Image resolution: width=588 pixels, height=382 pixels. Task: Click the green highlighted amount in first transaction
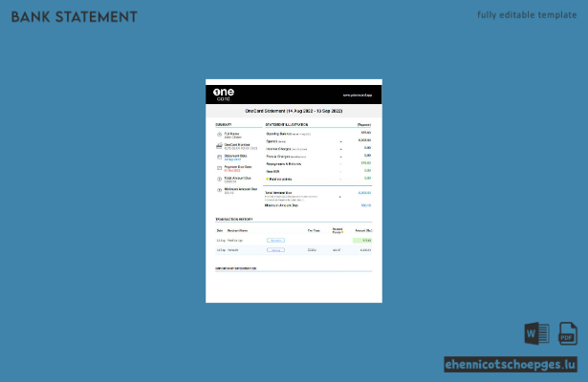click(362, 241)
